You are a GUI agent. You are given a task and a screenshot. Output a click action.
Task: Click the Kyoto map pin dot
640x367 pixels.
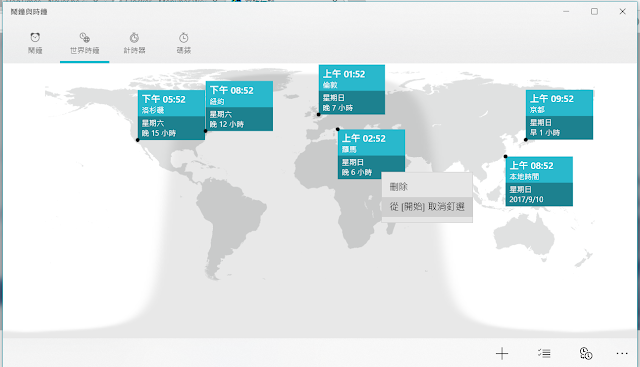(526, 140)
